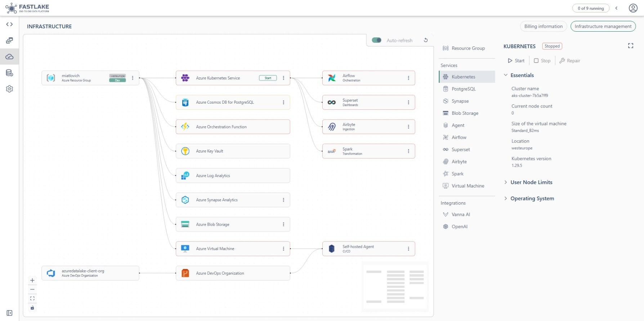Open Infrastructure management
Image resolution: width=644 pixels, height=321 pixels.
[603, 26]
